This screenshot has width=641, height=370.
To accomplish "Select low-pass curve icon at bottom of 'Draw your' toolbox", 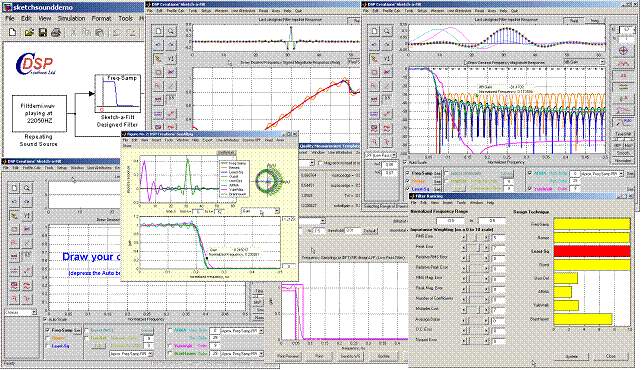I will 15,298.
